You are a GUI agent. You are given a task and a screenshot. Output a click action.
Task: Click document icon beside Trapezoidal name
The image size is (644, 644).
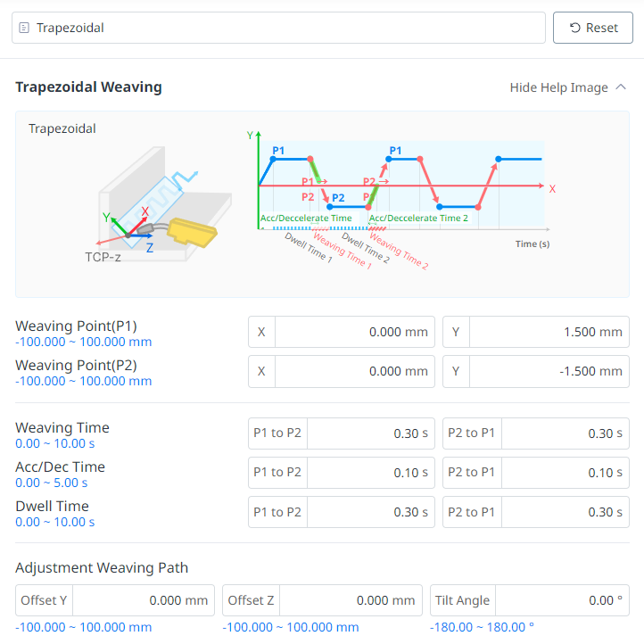click(x=24, y=29)
